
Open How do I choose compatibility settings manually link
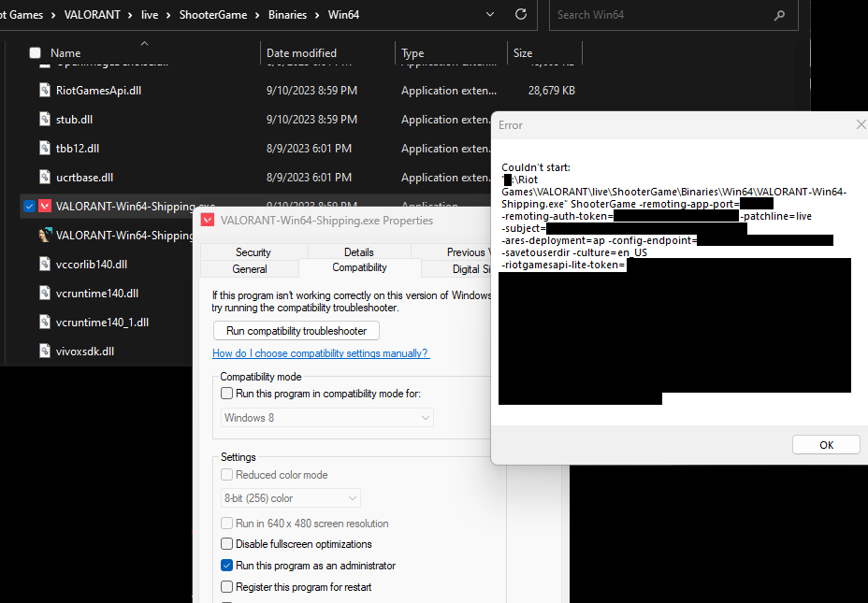pos(321,353)
